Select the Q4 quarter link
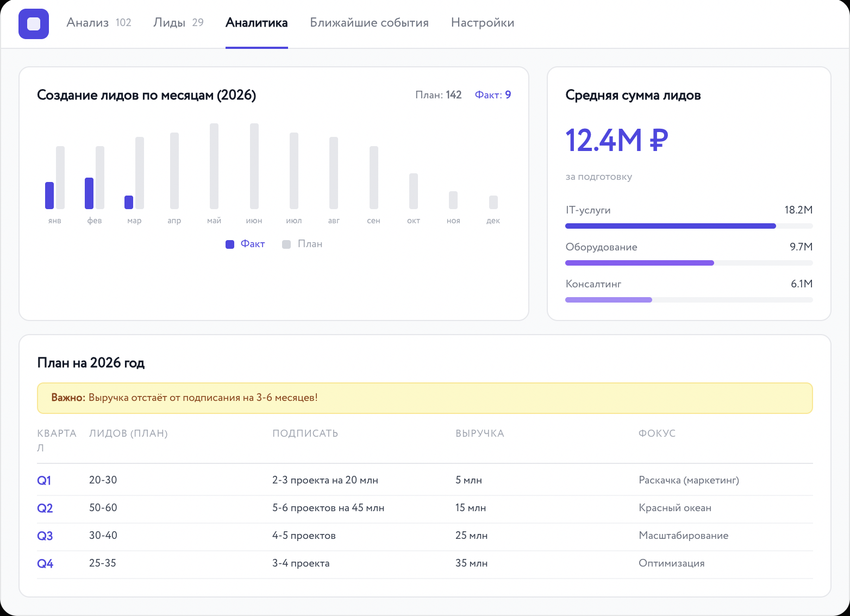 click(x=45, y=564)
